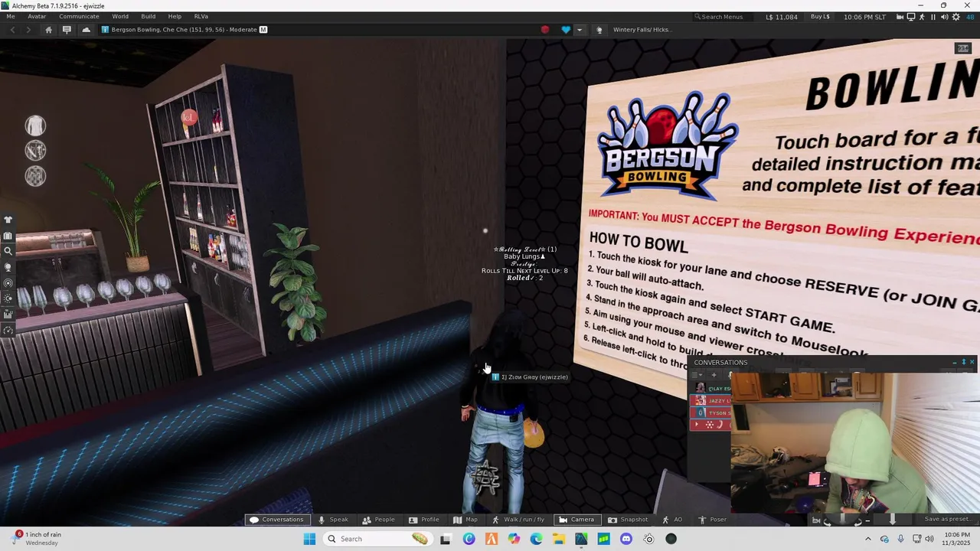Click the L$ 11,084 balance

click(781, 17)
